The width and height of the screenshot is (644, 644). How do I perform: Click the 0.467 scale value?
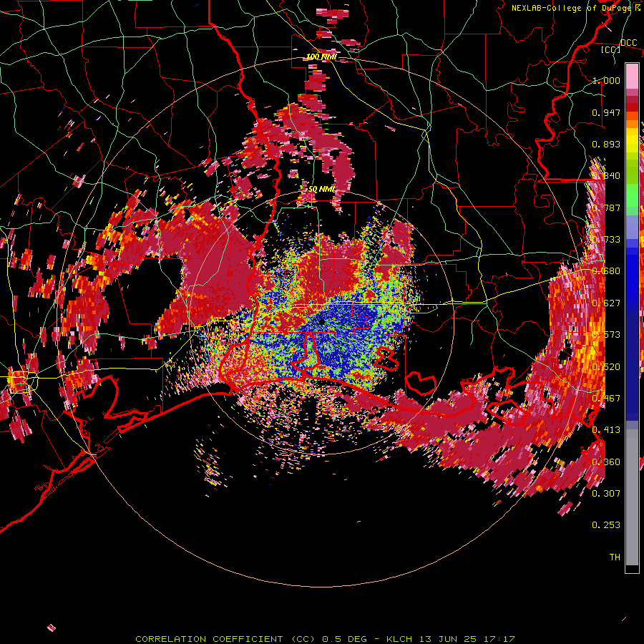[x=606, y=399]
